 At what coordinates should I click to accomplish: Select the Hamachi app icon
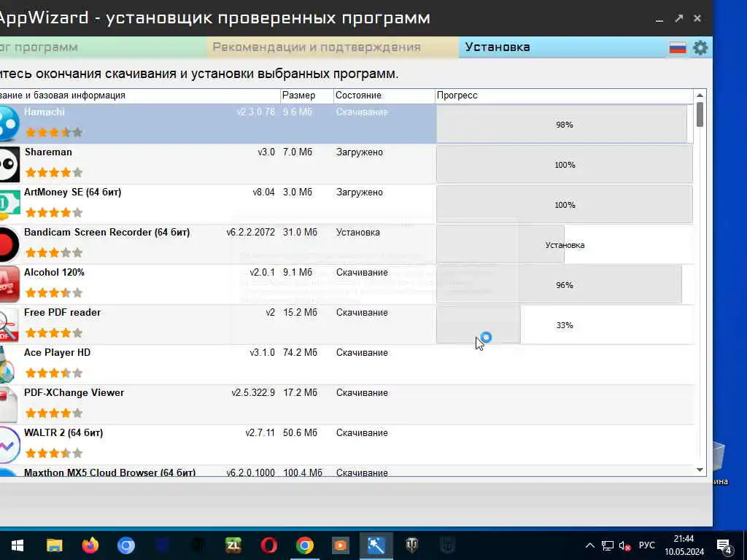9,124
